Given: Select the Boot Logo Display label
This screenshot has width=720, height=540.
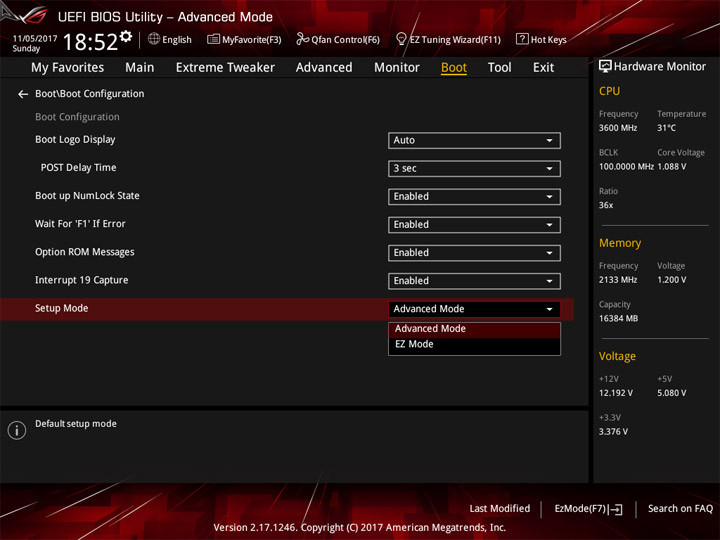Looking at the screenshot, I should coord(75,140).
